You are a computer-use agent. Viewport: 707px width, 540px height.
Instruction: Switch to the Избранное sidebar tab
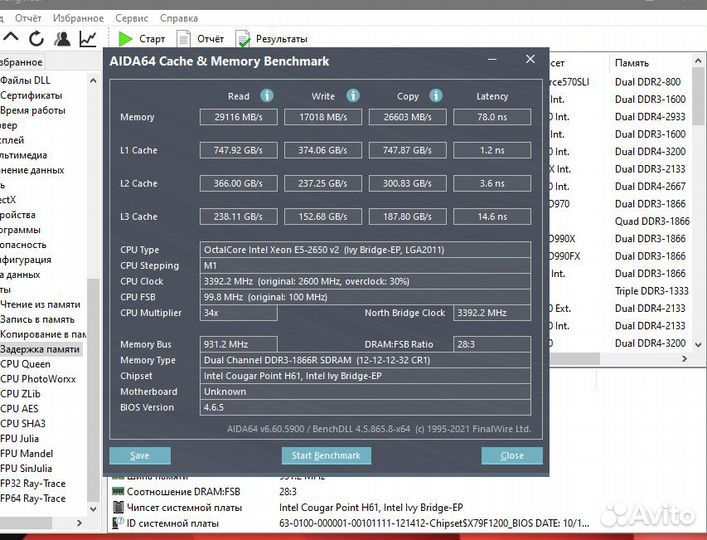click(22, 62)
